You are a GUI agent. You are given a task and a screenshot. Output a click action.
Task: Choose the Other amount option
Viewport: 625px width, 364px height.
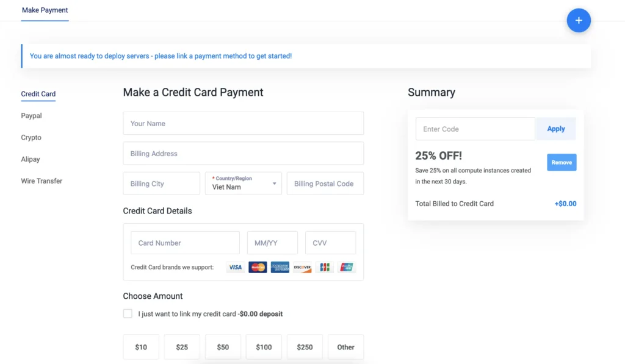(345, 348)
